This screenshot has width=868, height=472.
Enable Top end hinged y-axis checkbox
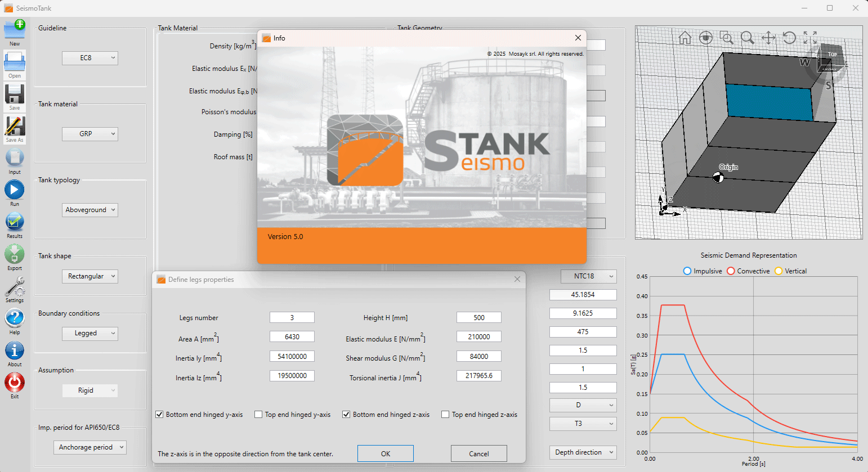[x=258, y=415]
